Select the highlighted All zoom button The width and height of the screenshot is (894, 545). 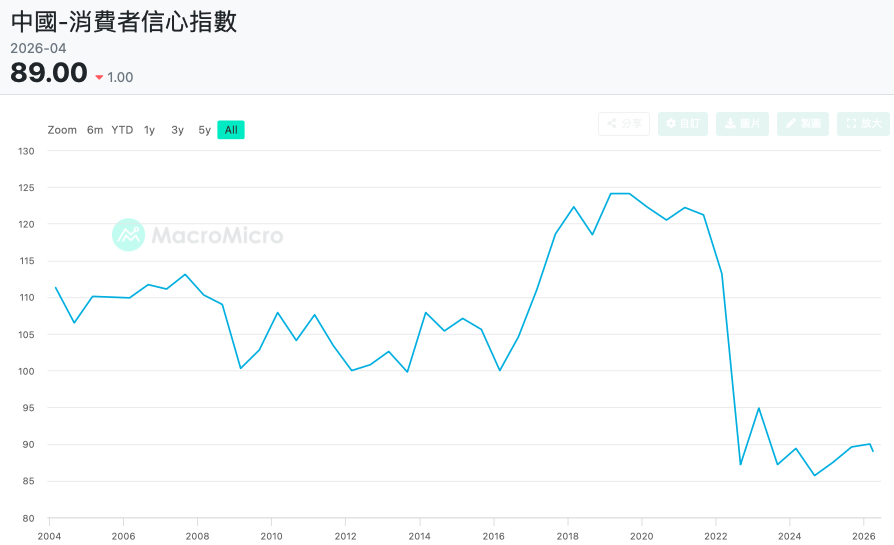pos(231,130)
